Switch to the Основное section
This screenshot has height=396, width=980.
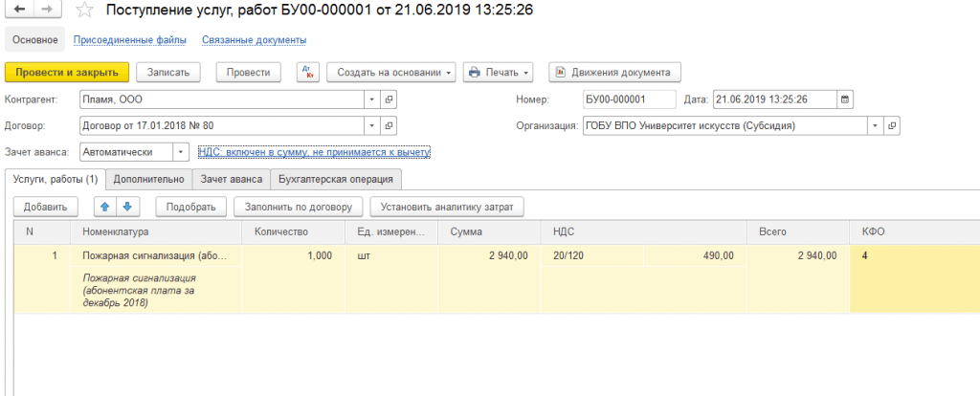point(35,40)
